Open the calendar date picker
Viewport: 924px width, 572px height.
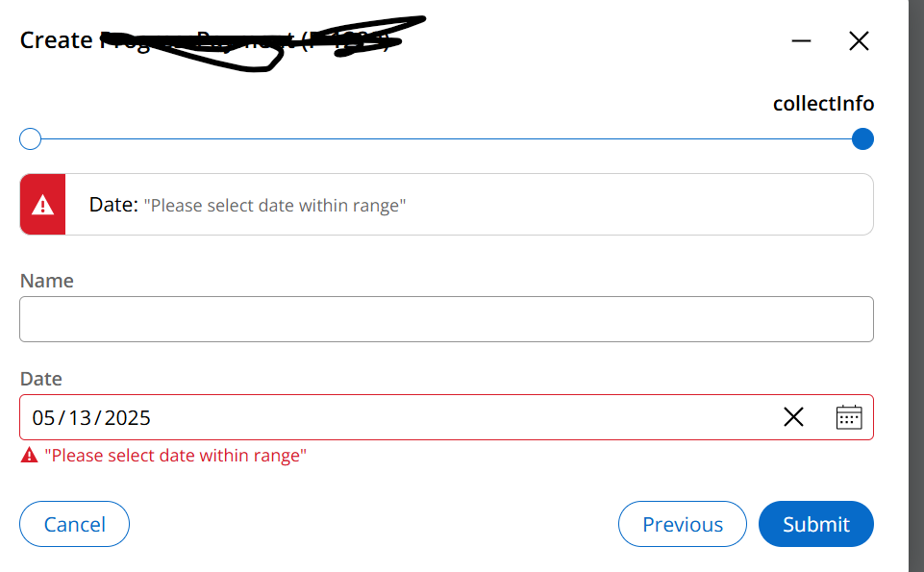click(849, 417)
